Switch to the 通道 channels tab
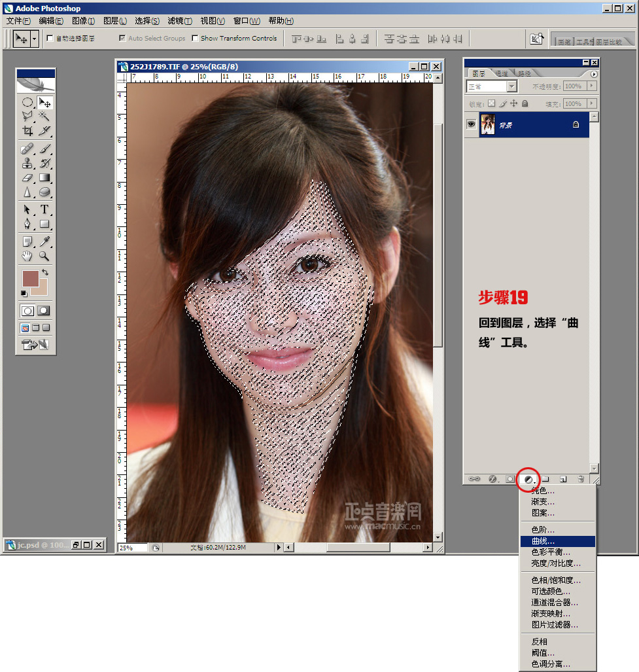 click(x=501, y=73)
